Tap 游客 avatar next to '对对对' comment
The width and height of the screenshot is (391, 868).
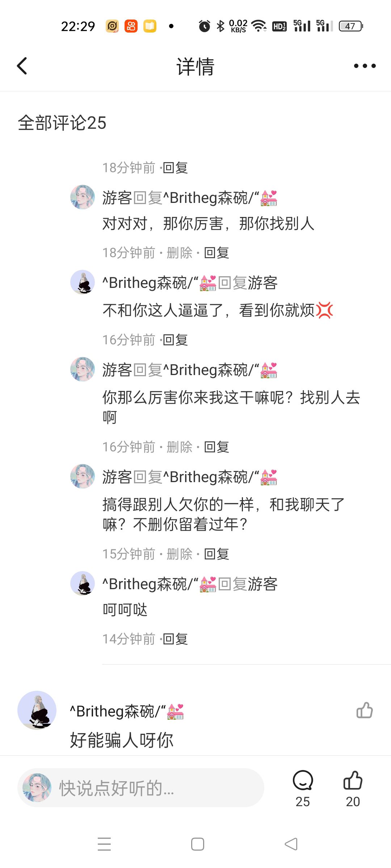83,197
